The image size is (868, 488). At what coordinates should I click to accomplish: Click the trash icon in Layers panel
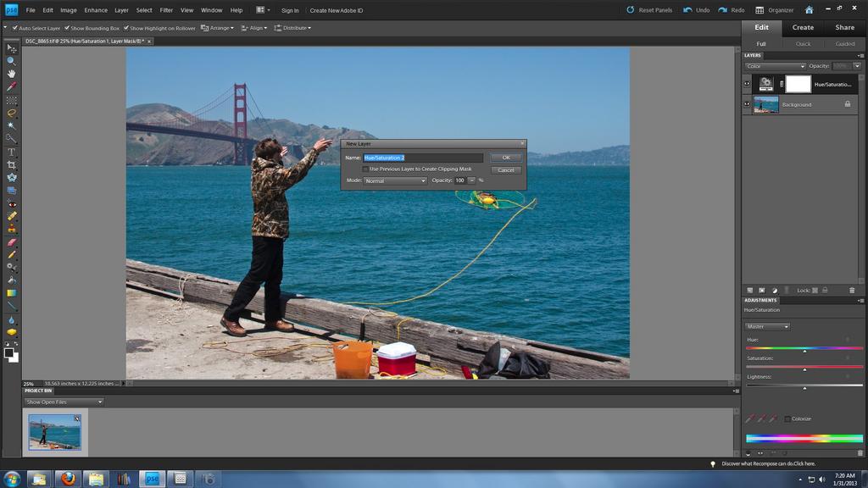pyautogui.click(x=852, y=290)
